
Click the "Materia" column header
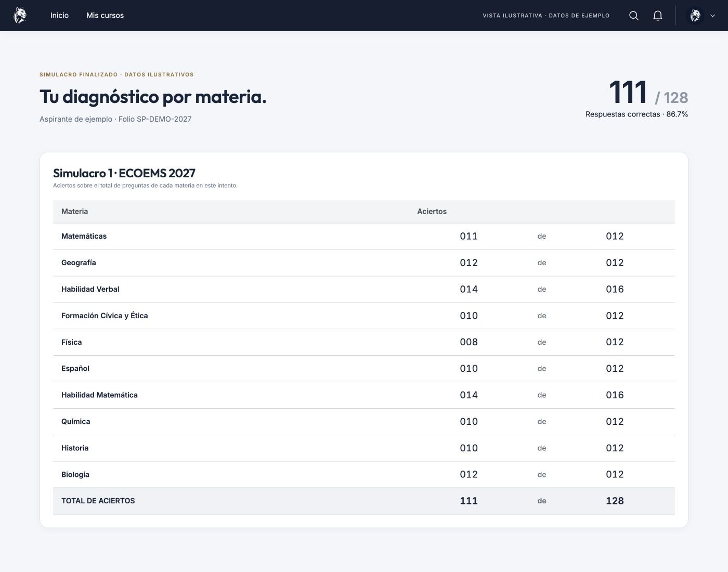point(75,212)
